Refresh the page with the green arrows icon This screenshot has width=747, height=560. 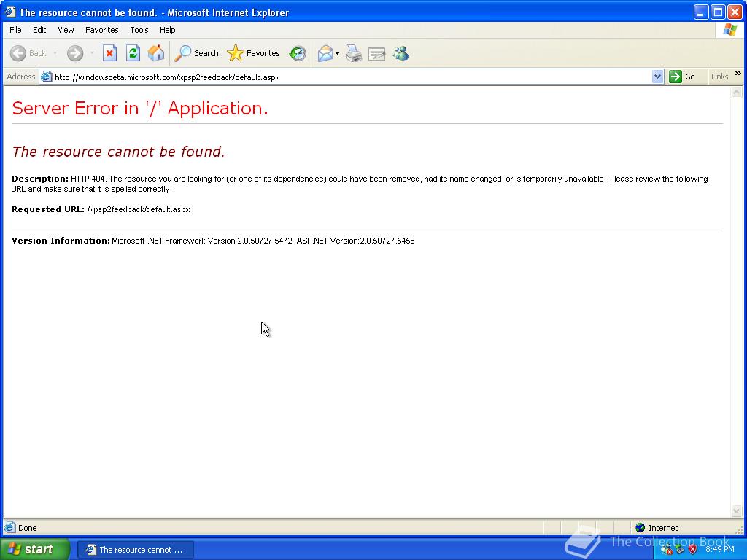(x=133, y=53)
